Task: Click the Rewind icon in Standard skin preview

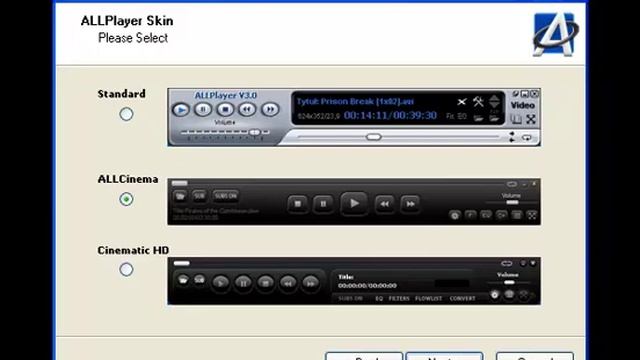Action: tap(247, 109)
